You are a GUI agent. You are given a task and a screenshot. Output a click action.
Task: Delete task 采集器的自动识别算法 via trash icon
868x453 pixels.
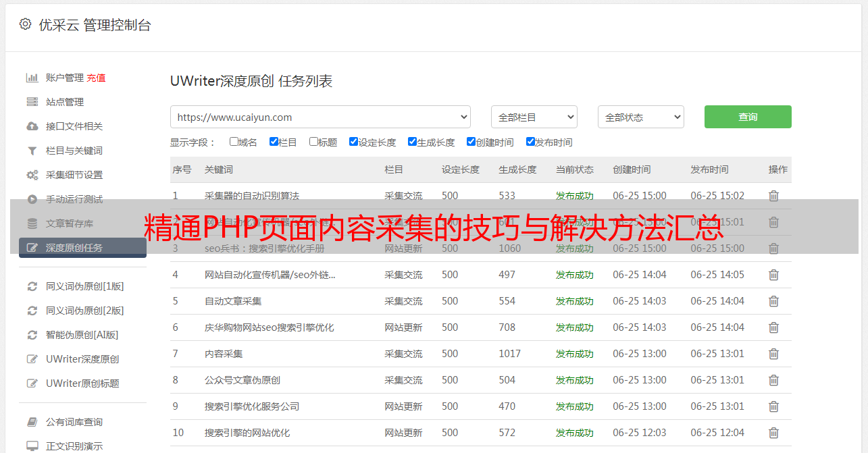click(x=774, y=196)
